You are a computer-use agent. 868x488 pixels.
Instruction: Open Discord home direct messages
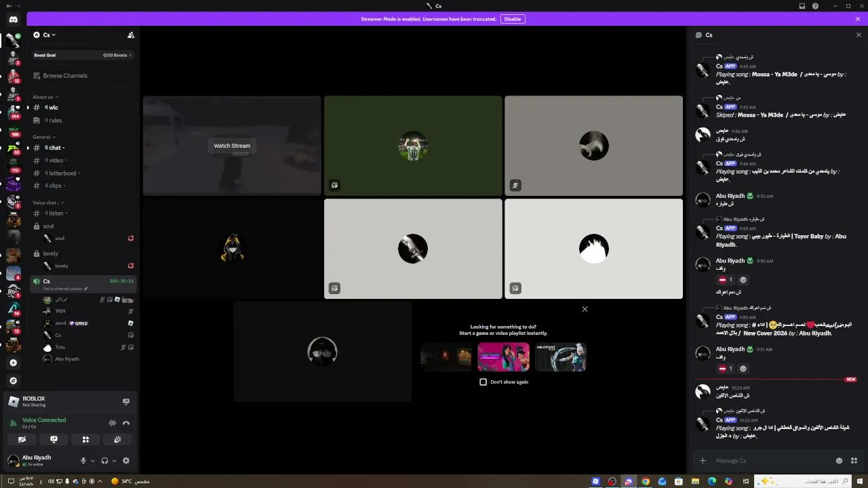[x=13, y=20]
